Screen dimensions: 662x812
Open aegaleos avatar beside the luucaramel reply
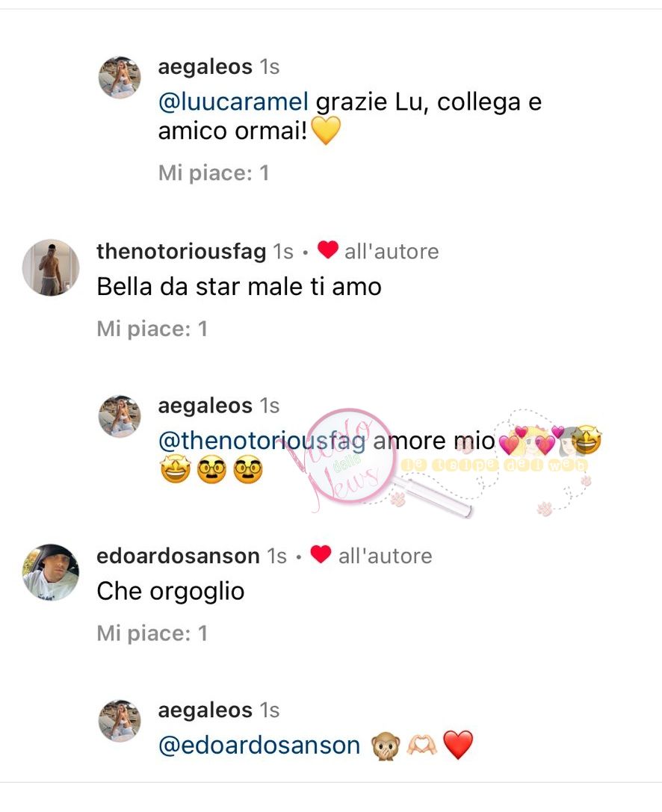pos(120,78)
